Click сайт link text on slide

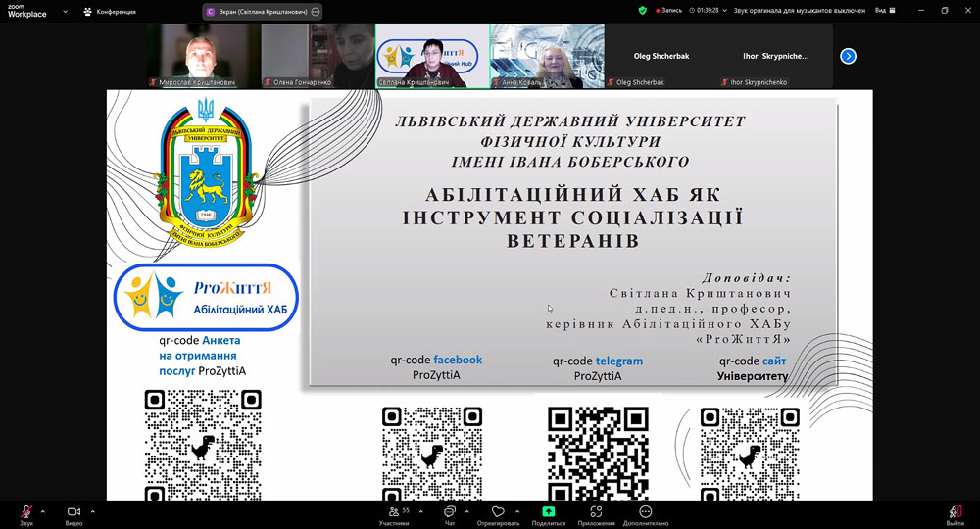774,361
